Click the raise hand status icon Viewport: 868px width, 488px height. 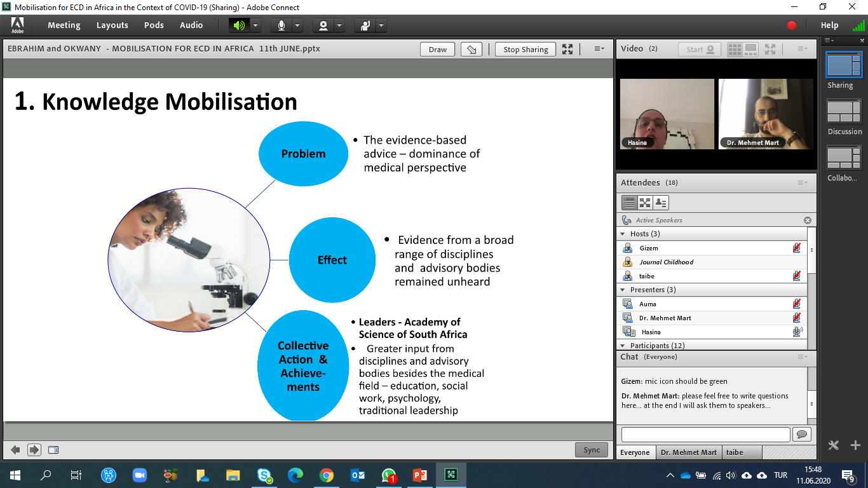[365, 25]
